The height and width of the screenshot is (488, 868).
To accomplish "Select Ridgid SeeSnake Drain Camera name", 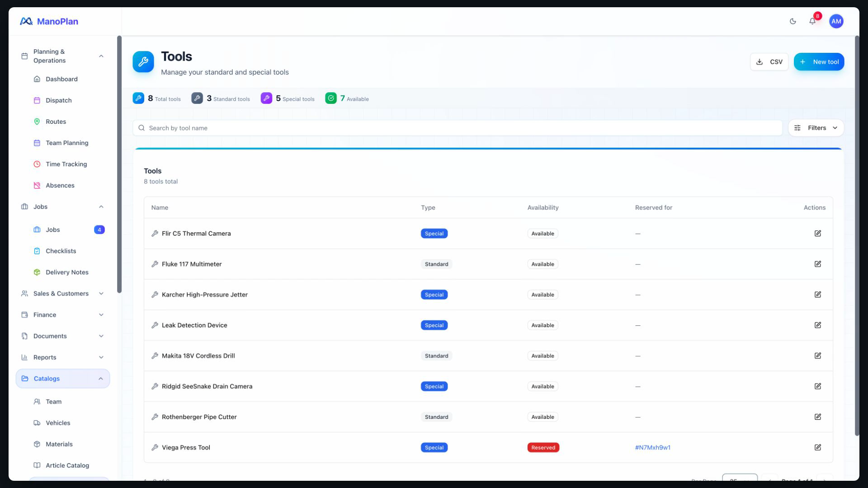I will tap(207, 386).
